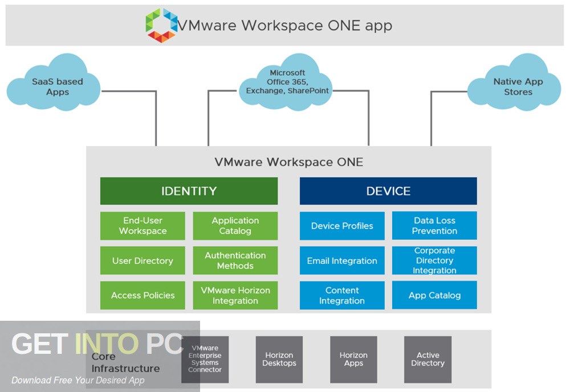The width and height of the screenshot is (570, 392).
Task: Click the Email Integration tile
Action: coord(342,260)
